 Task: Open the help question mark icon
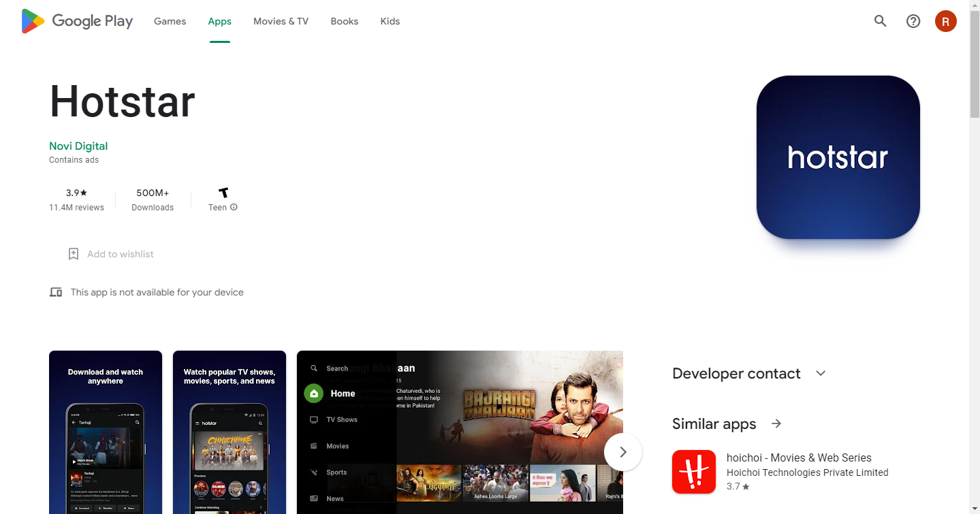point(913,21)
